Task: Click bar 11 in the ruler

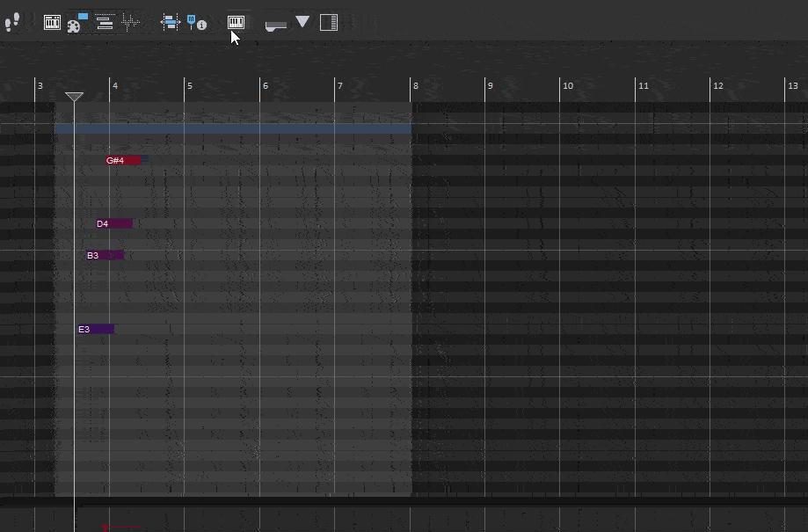Action: tap(644, 85)
